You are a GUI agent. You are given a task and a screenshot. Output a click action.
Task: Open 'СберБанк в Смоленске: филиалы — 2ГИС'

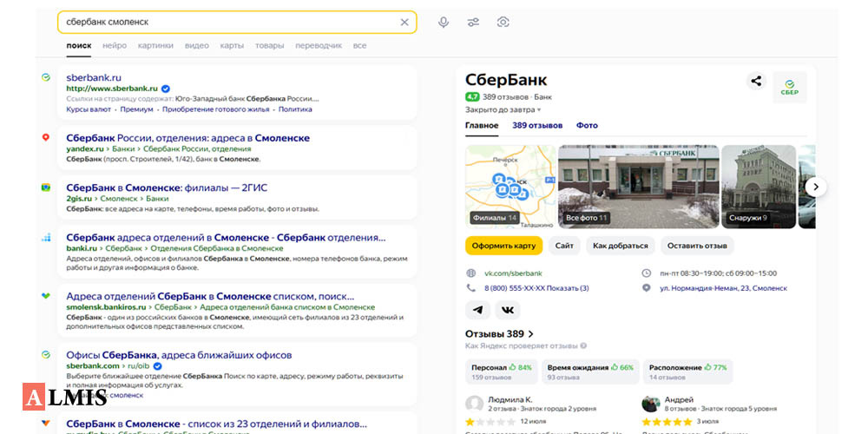point(167,187)
